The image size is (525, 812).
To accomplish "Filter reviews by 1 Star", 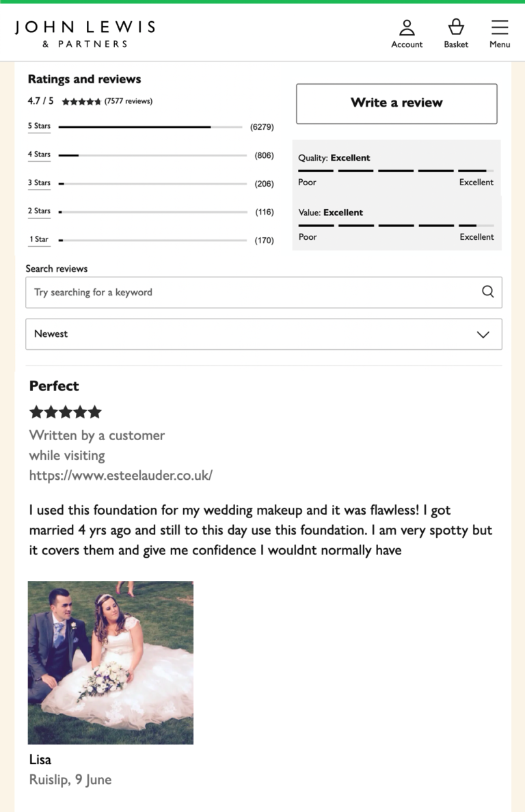I will (38, 240).
